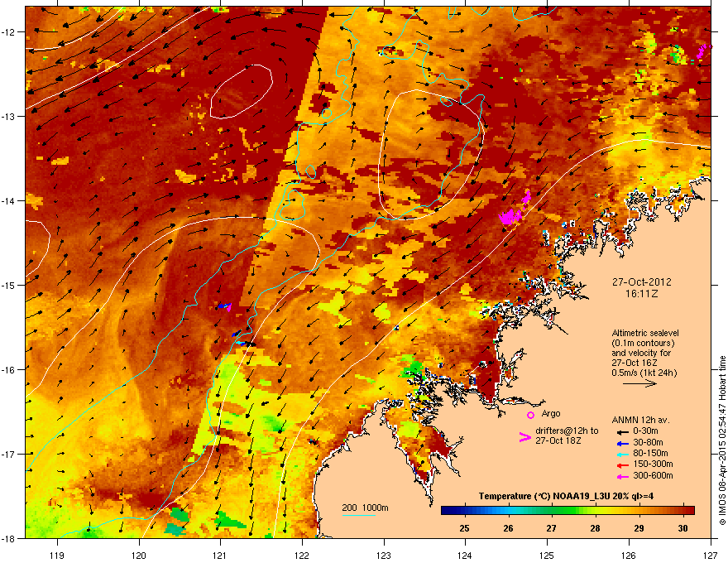Click the 0.5m/s velocity scale arrow
This screenshot has height=563, width=728.
(x=639, y=383)
